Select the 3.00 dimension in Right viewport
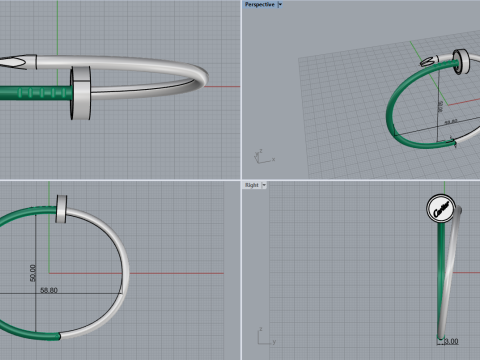The image size is (480, 360). [451, 341]
